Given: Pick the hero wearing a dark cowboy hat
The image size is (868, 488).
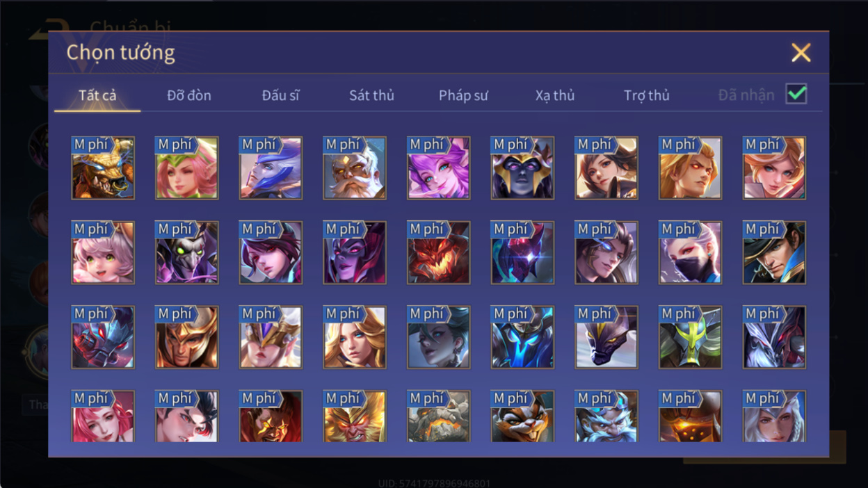Looking at the screenshot, I should (775, 253).
